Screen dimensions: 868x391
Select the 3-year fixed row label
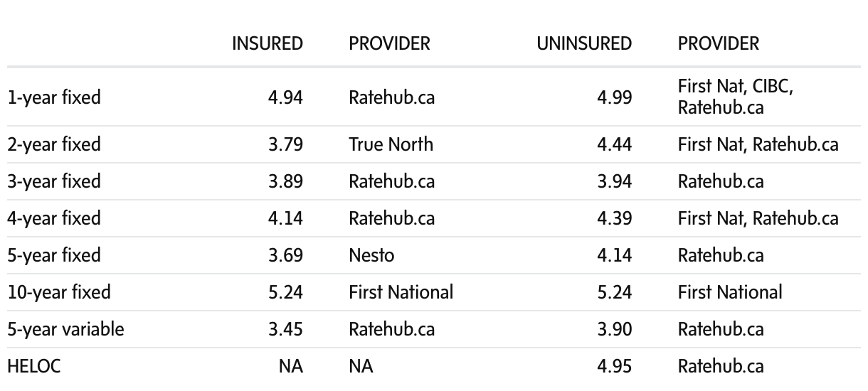point(54,181)
